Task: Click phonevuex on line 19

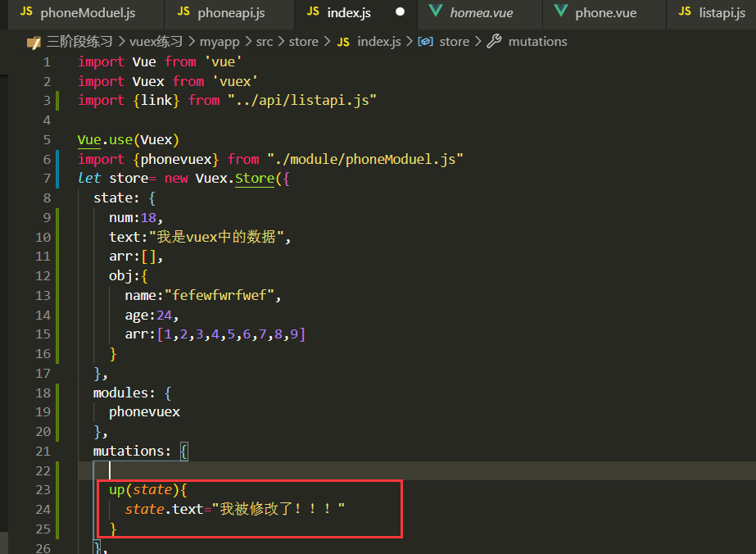Action: click(144, 412)
